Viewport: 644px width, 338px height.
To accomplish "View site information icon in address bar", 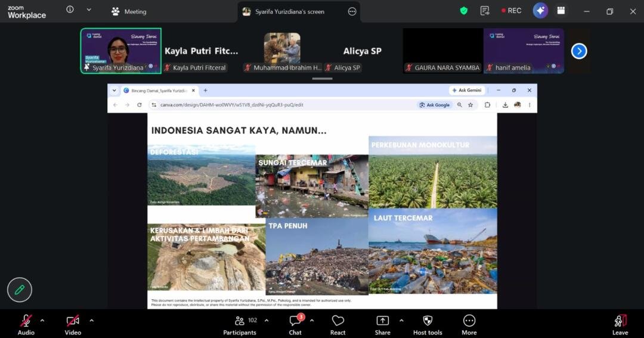I will [x=154, y=105].
